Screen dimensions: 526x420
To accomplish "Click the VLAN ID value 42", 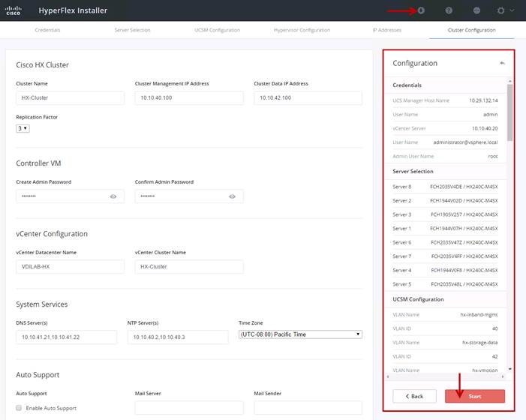I will tap(494, 356).
